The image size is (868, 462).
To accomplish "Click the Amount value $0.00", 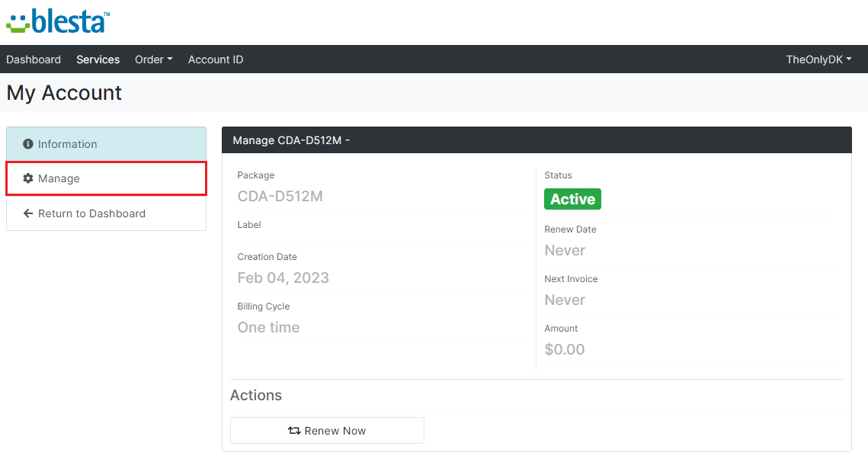I will (x=565, y=349).
